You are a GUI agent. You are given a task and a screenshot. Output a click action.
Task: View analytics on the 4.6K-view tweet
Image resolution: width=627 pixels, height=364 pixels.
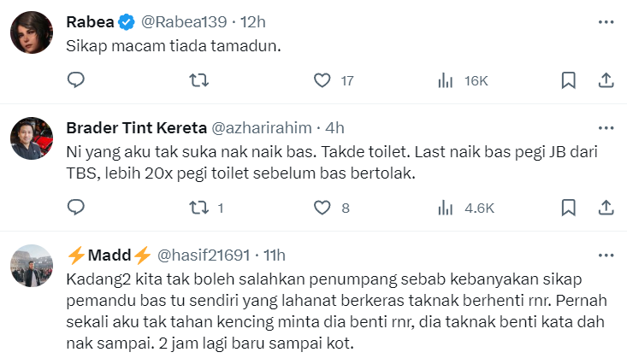pos(446,207)
